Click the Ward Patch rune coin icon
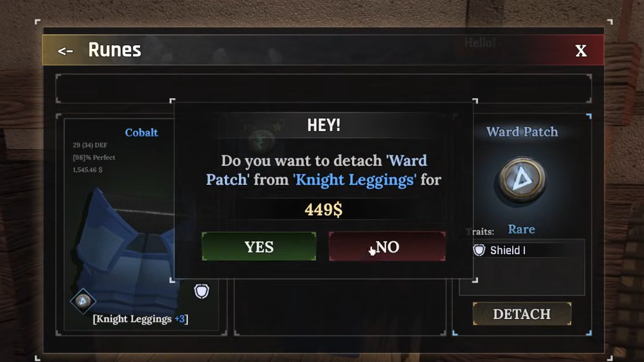Image resolution: width=644 pixels, height=362 pixels. [x=522, y=180]
